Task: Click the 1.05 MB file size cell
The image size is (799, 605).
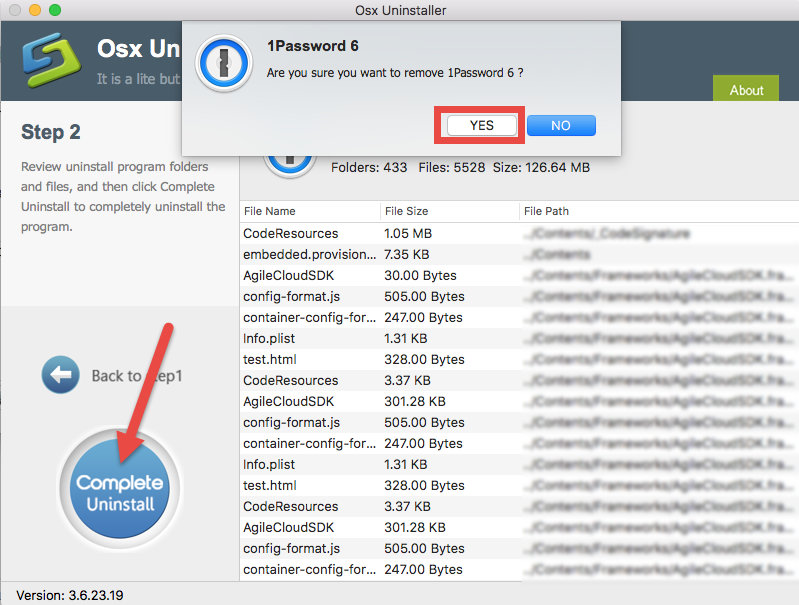Action: tap(408, 233)
